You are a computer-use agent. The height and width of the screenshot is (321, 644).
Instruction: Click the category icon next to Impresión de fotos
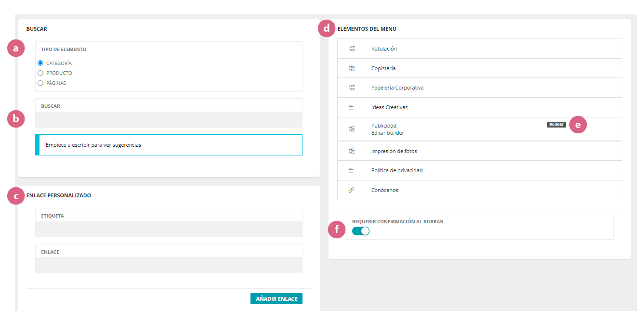(352, 151)
